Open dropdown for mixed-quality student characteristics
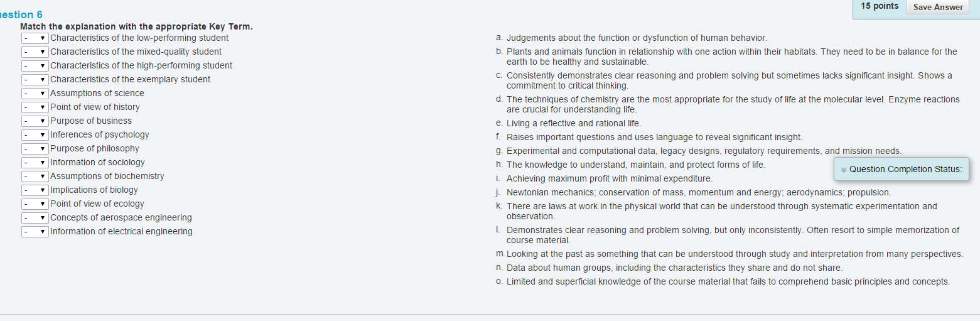The height and width of the screenshot is (321, 980). (35, 52)
